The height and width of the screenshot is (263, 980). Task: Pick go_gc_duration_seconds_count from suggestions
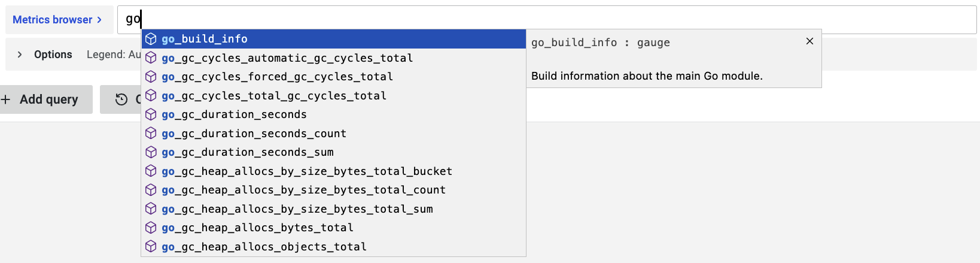pos(254,134)
